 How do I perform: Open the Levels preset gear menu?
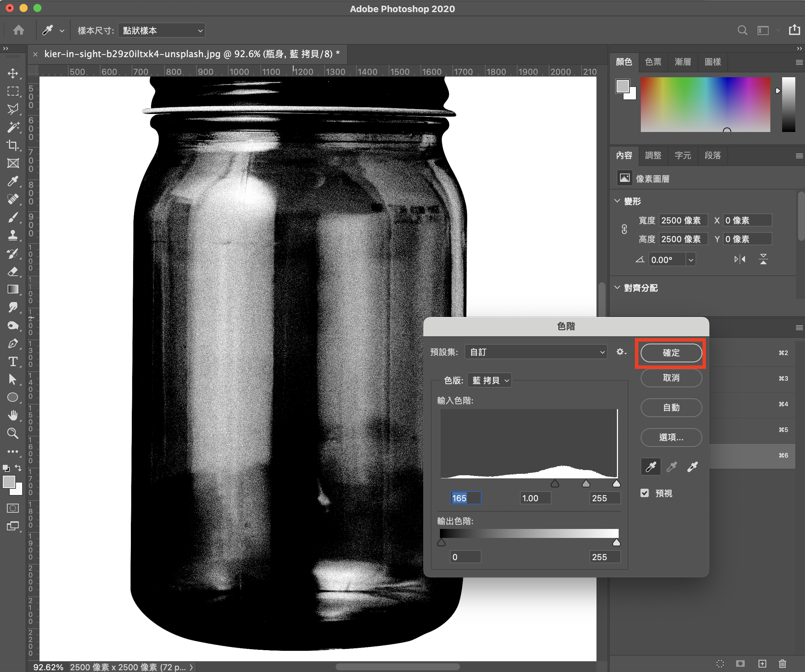coord(621,352)
